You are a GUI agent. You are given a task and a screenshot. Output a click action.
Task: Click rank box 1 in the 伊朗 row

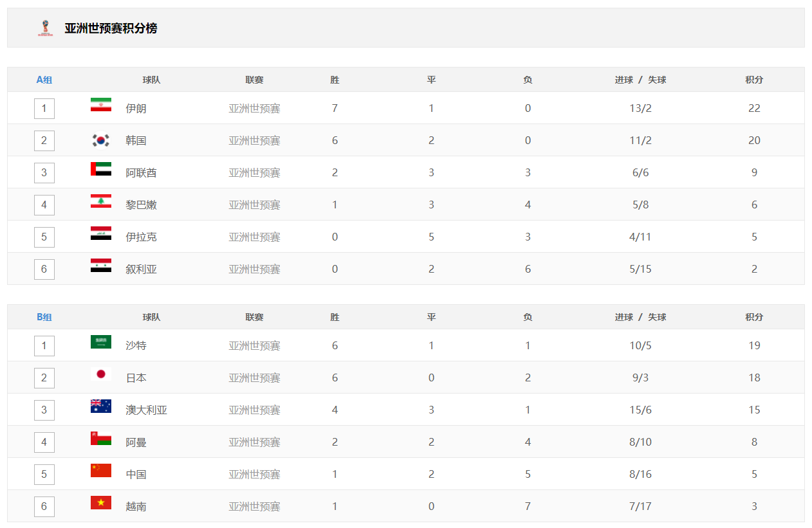[44, 108]
